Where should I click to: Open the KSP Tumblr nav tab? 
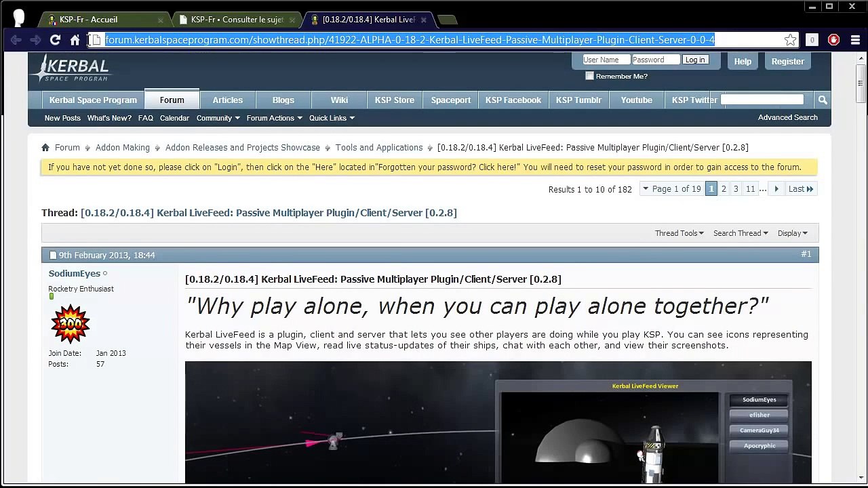coord(578,100)
